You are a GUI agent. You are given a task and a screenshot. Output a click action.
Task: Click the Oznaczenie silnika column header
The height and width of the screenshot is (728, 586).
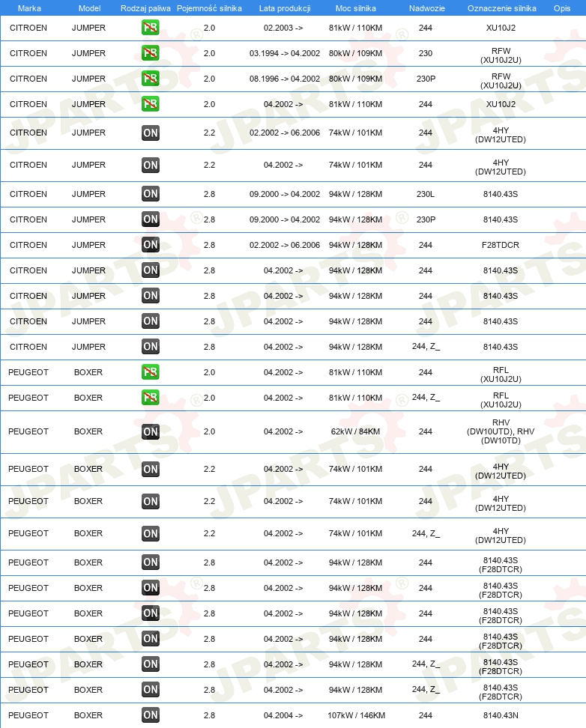tap(502, 8)
